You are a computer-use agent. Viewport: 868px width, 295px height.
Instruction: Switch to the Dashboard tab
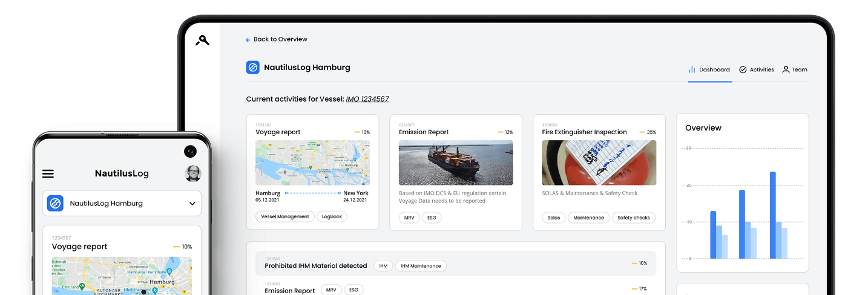[709, 70]
